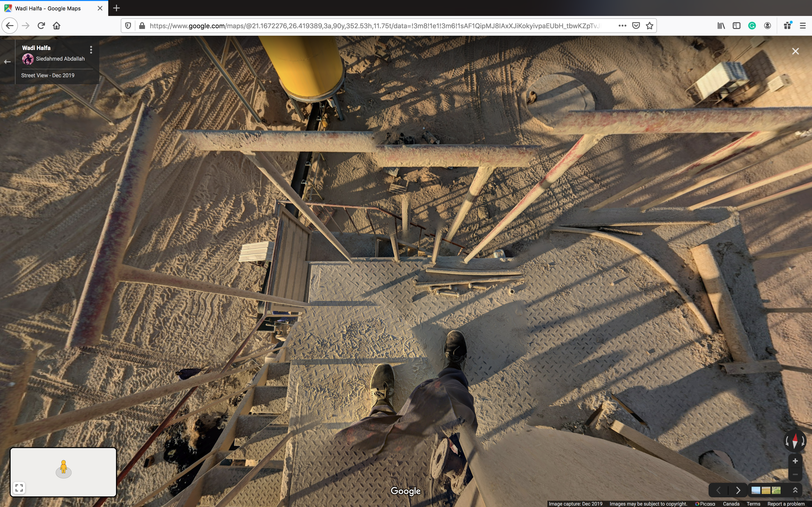Go to the next photo arrow
The image size is (812, 507).
click(x=738, y=490)
